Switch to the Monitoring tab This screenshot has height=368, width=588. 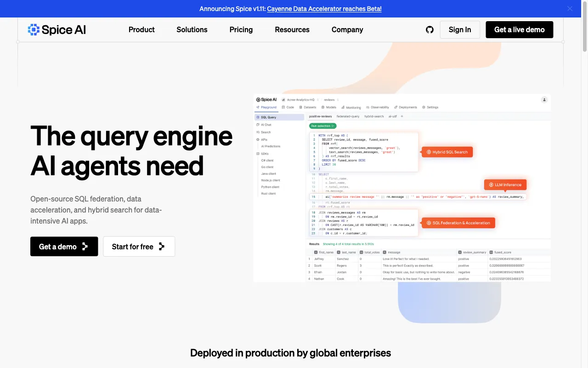tap(351, 107)
